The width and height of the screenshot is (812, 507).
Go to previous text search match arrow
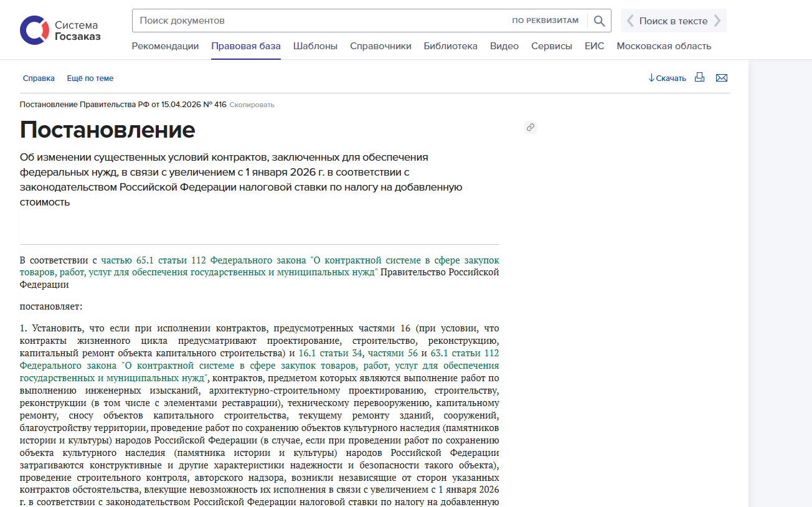click(630, 21)
